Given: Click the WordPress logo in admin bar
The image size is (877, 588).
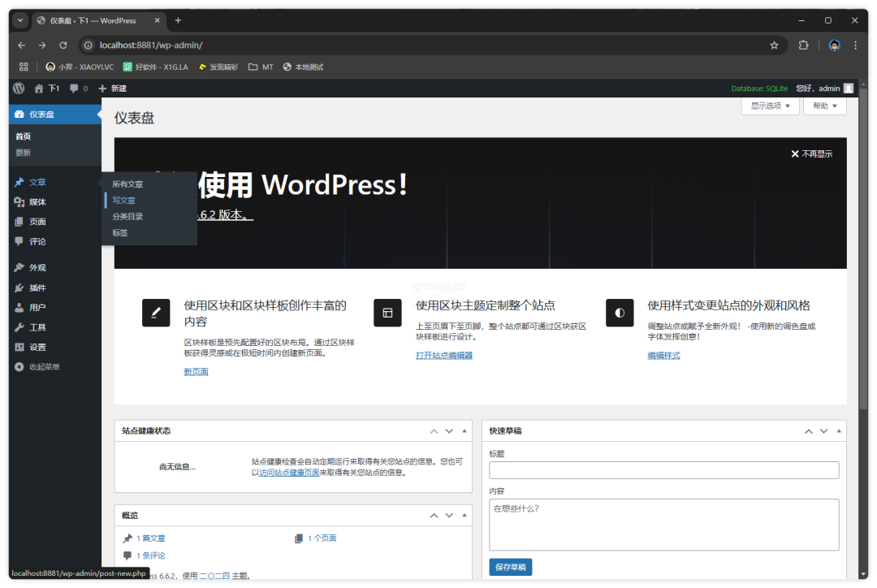Looking at the screenshot, I should click(19, 89).
